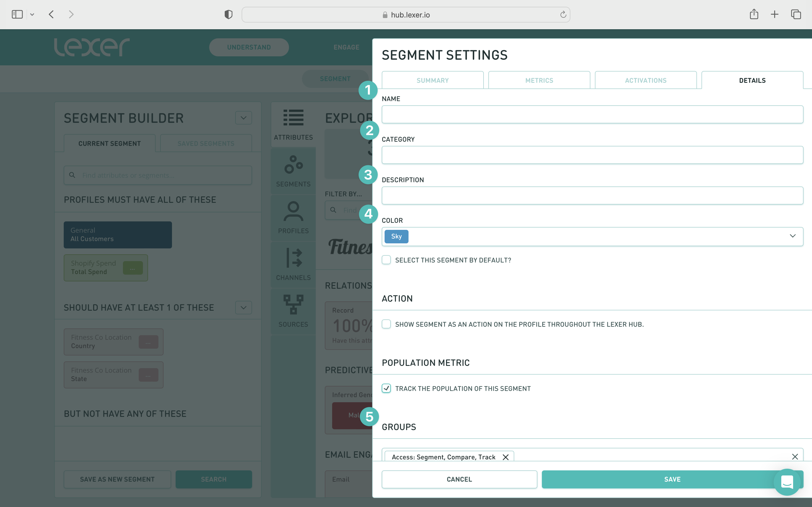Expand Should Have At Least 1 dropdown
This screenshot has width=812, height=507.
point(244,308)
